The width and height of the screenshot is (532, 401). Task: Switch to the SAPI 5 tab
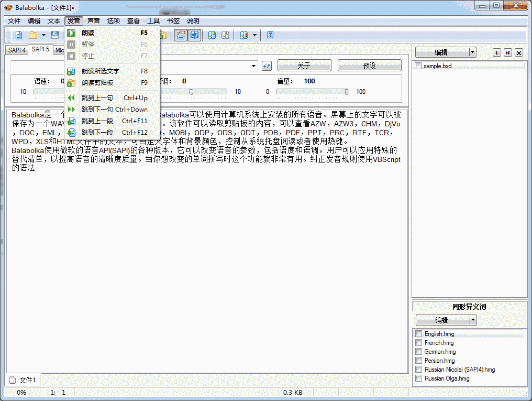pyautogui.click(x=40, y=49)
